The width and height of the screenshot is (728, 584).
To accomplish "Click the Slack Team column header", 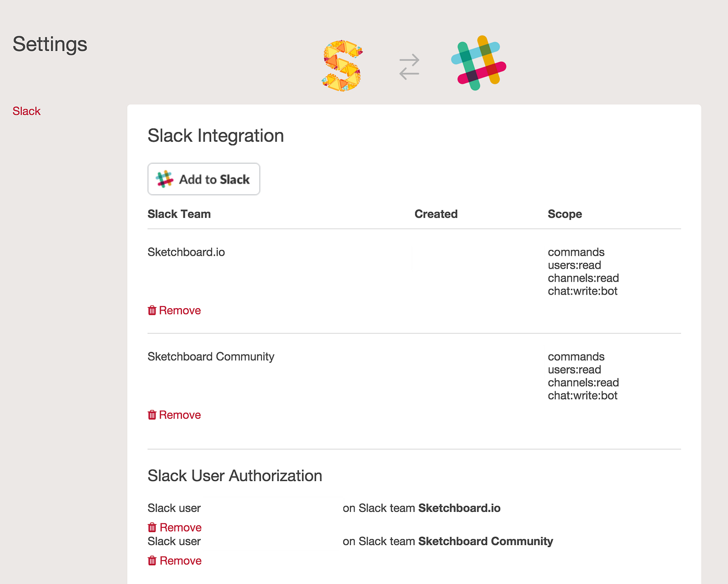I will tap(179, 214).
